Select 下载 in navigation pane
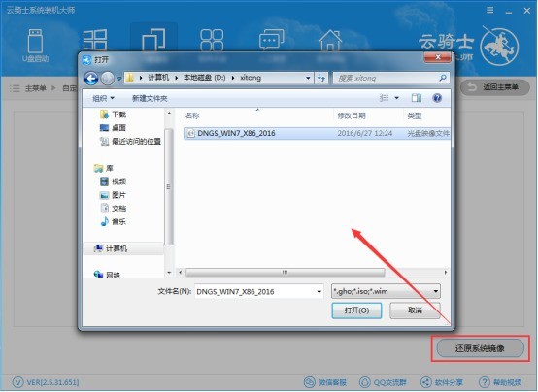The height and width of the screenshot is (392, 538). pos(113,114)
